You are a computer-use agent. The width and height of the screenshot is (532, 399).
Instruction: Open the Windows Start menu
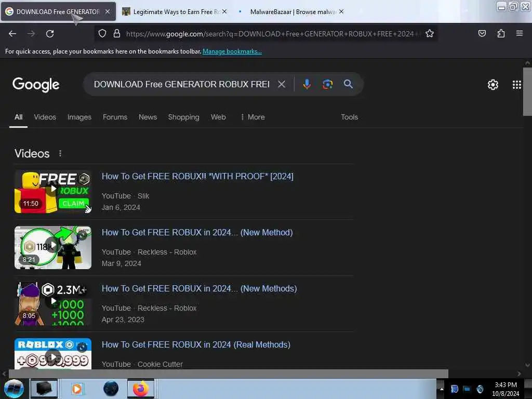(14, 389)
